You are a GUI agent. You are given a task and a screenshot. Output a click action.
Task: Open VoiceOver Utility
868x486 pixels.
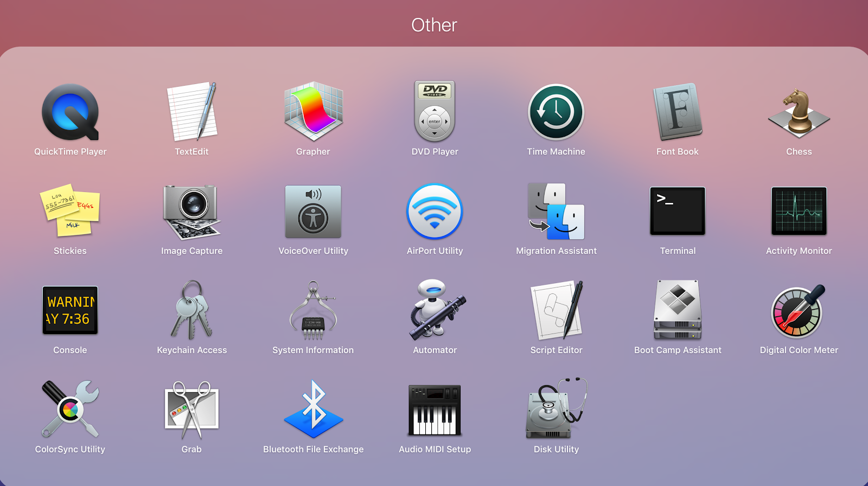pos(313,212)
